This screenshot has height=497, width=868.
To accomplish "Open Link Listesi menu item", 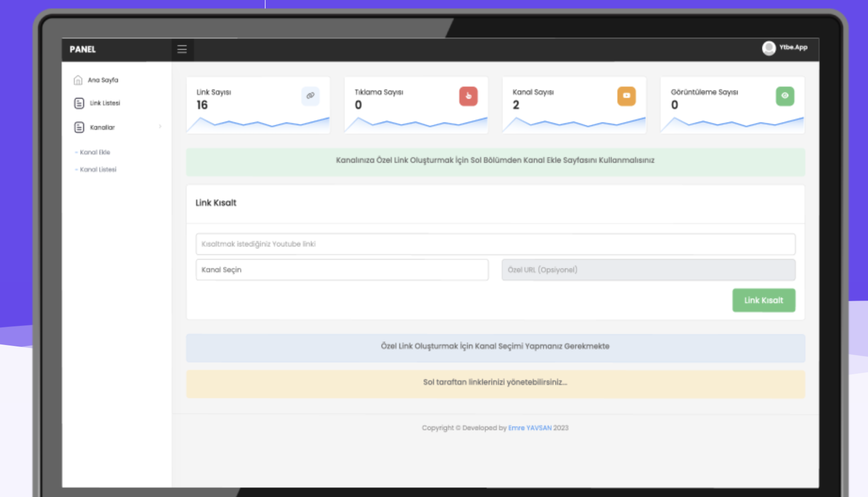I will pyautogui.click(x=105, y=103).
